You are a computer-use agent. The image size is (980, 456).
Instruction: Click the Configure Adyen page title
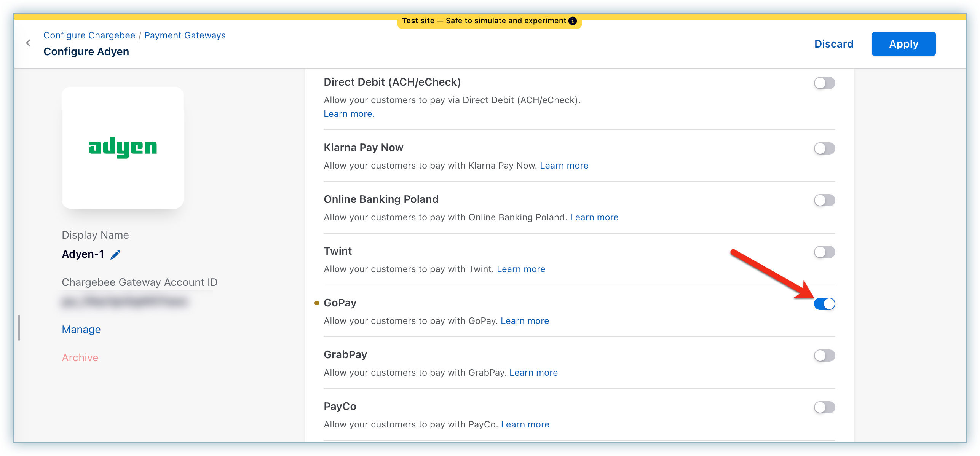tap(86, 52)
